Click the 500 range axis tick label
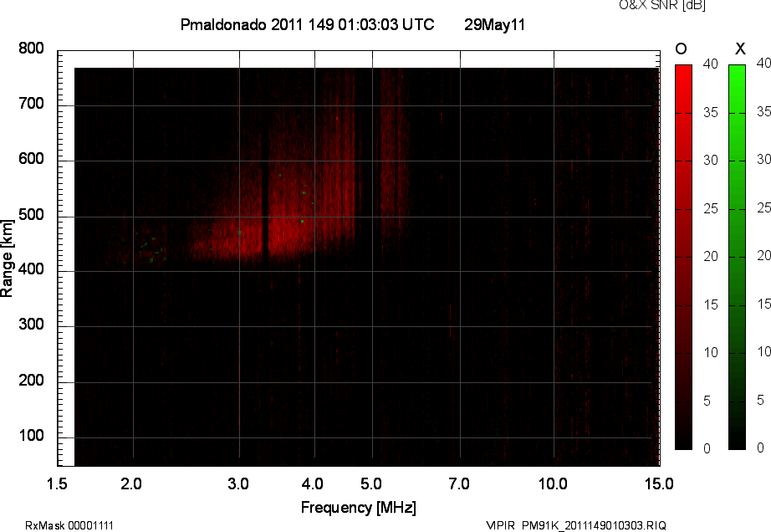Screen dimensions: 771x532 (32, 215)
